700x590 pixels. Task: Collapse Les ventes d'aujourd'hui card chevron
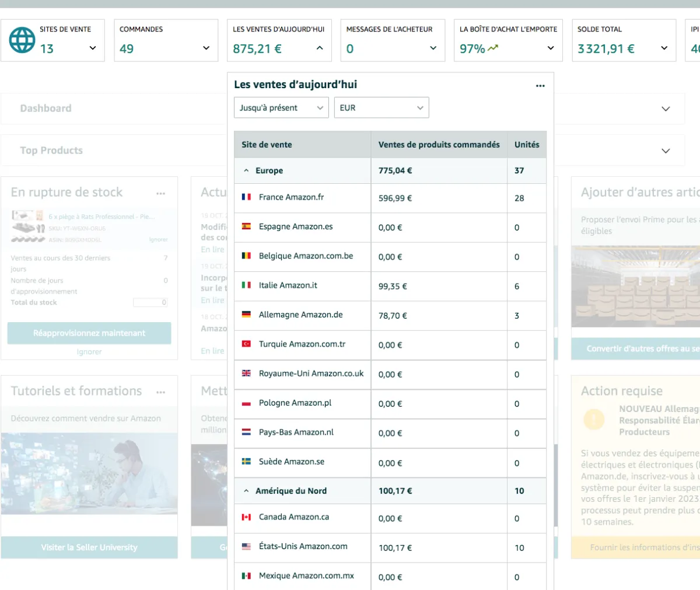point(320,48)
